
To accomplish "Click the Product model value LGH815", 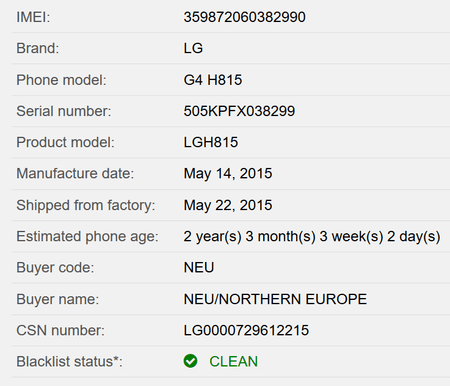I will (x=211, y=142).
